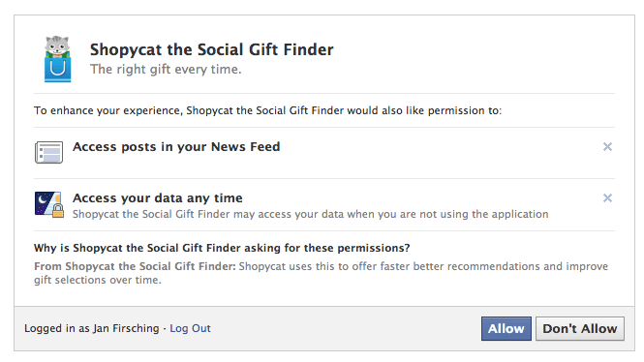Click the tagline The right gift every time

coord(166,70)
